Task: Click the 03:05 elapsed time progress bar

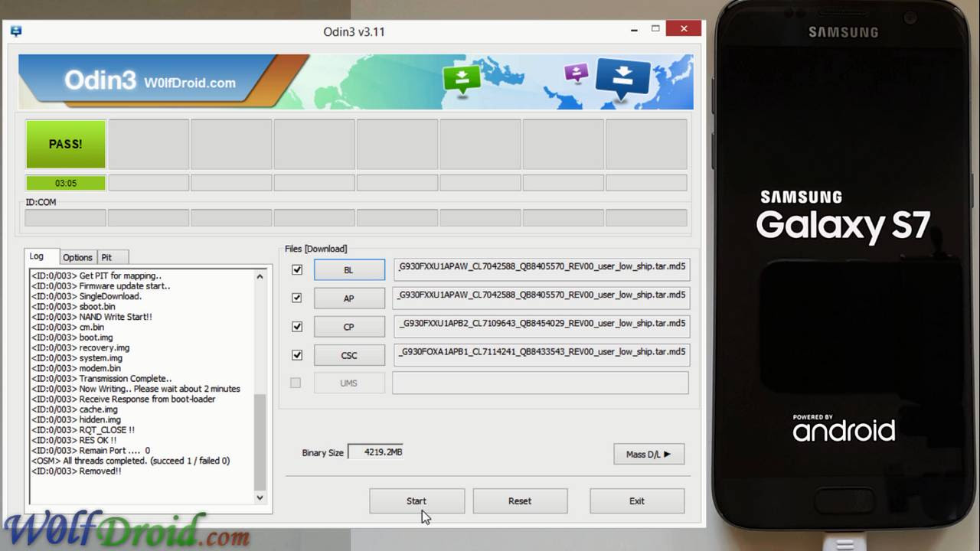Action: tap(66, 183)
